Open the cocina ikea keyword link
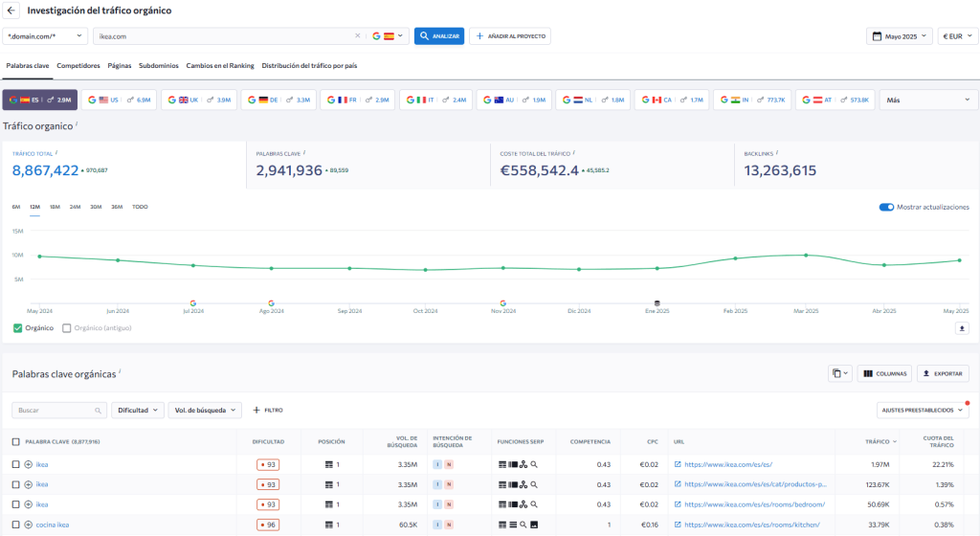This screenshot has height=536, width=980. [53, 525]
